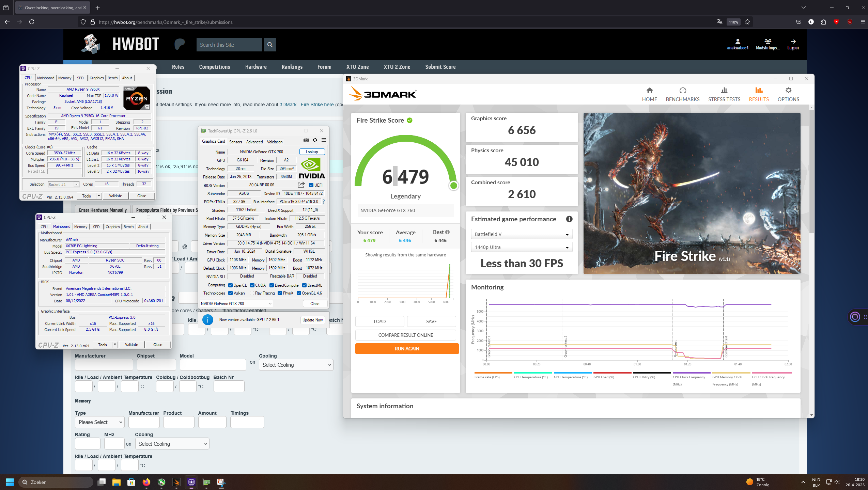Viewport: 868px width, 490px height.
Task: Open the Windows Start button
Action: (x=10, y=482)
